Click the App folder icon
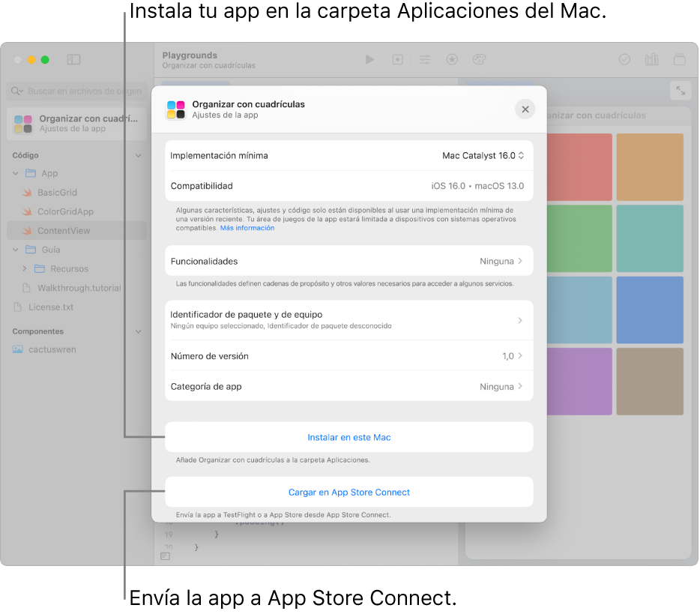This screenshot has width=700, height=614. 31,173
